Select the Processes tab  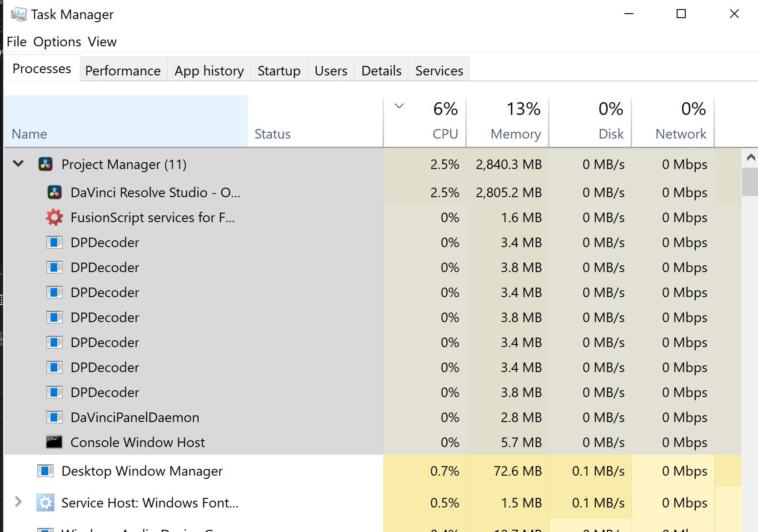(42, 69)
